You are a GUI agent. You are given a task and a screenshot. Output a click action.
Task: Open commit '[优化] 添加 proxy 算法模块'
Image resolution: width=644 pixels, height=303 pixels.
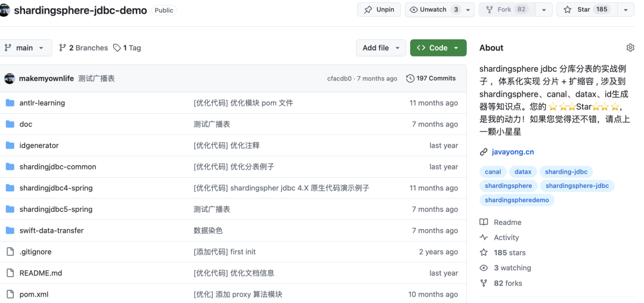click(238, 295)
